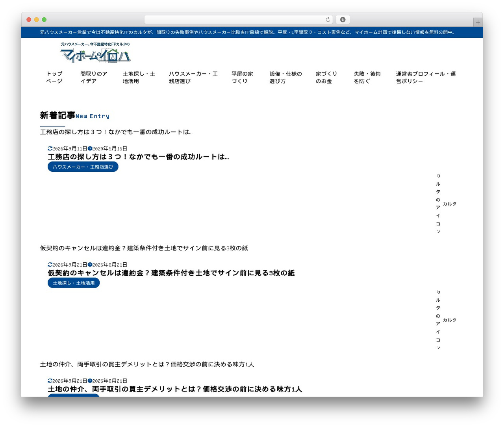
Task: Click author name カルタ in the 仮契約のキャンセル entry
Action: [450, 320]
